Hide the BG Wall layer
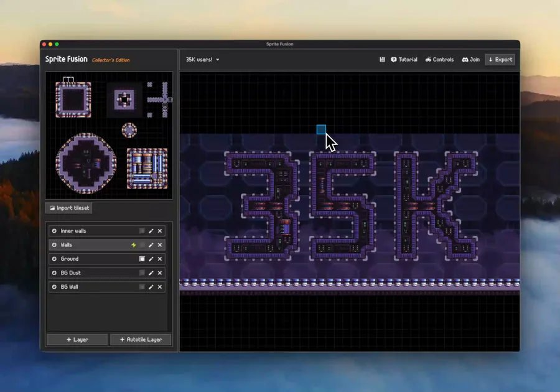The width and height of the screenshot is (560, 392). point(54,287)
